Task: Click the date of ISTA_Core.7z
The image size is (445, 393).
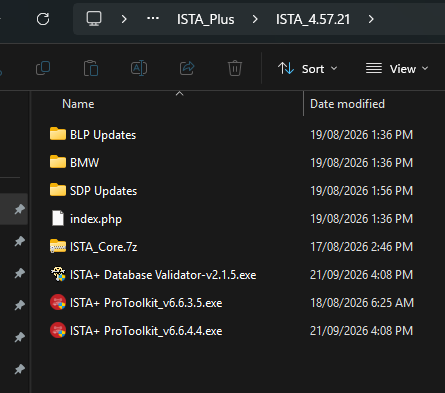Action: point(362,247)
